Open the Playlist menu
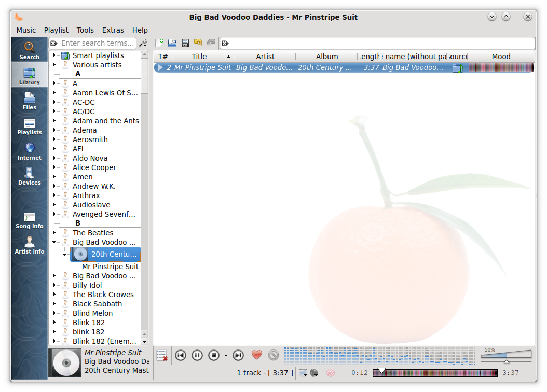Screen dimensions: 547x392 56,30
